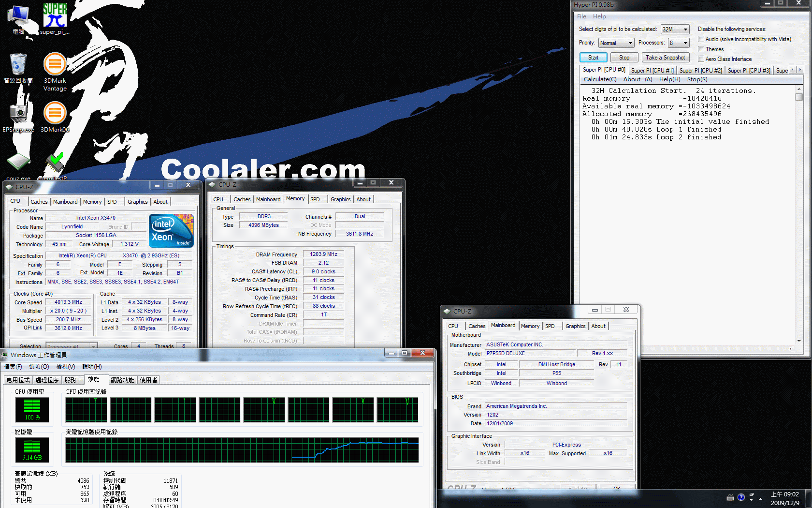Click the memory 3.14 GB meter

coord(32,449)
